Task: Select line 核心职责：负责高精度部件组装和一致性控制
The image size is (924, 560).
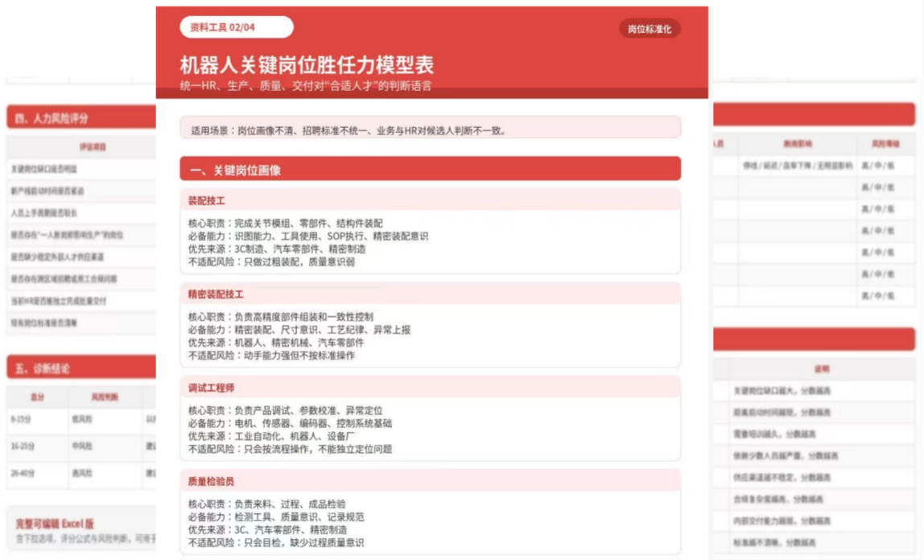Action: 280,317
